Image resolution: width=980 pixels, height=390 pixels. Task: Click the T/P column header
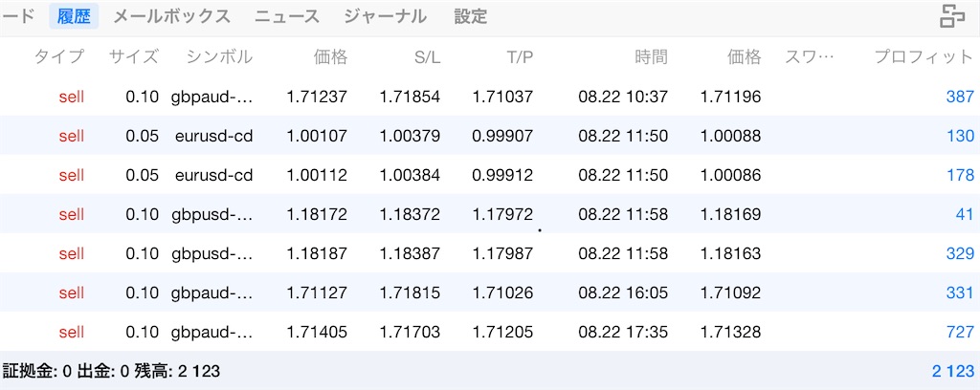click(x=520, y=56)
